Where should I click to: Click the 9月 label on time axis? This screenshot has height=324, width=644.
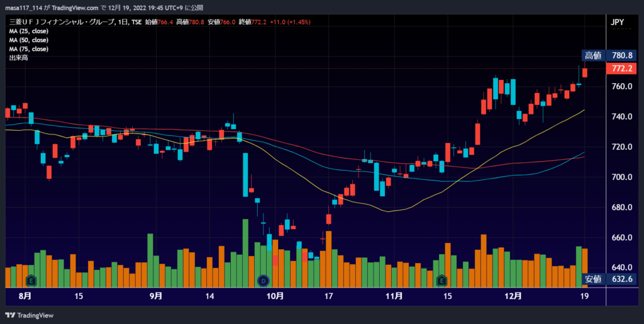[x=156, y=296]
